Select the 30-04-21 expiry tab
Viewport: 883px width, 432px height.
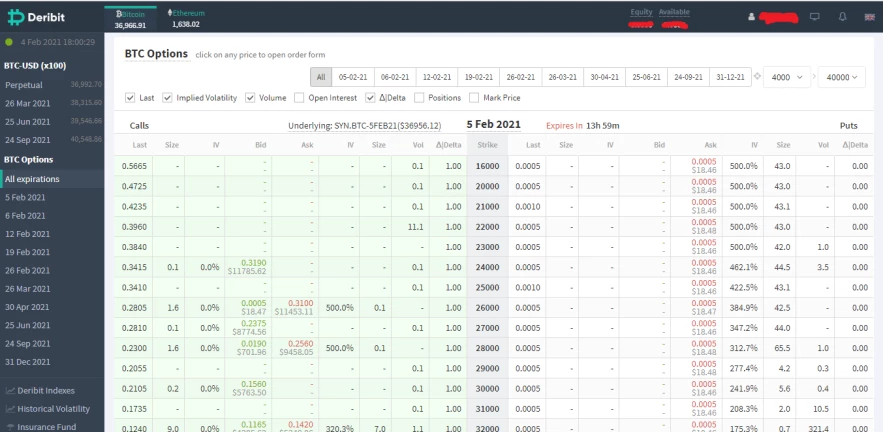click(x=605, y=77)
